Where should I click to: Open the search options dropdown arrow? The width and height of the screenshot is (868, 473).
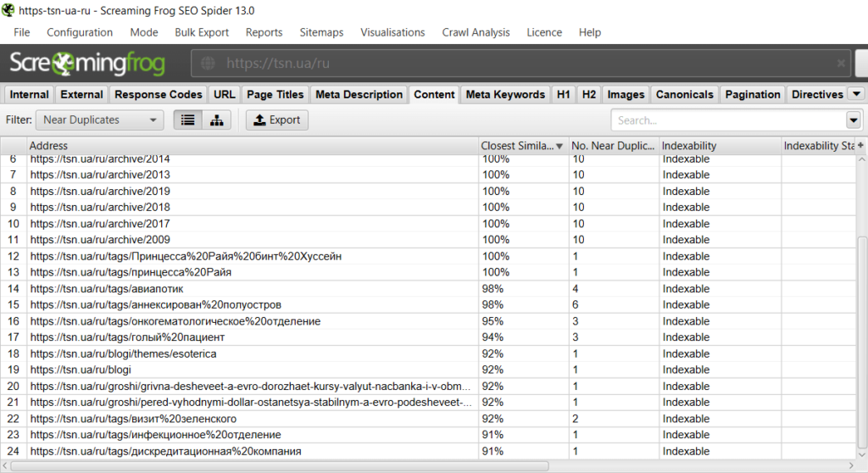tap(853, 120)
